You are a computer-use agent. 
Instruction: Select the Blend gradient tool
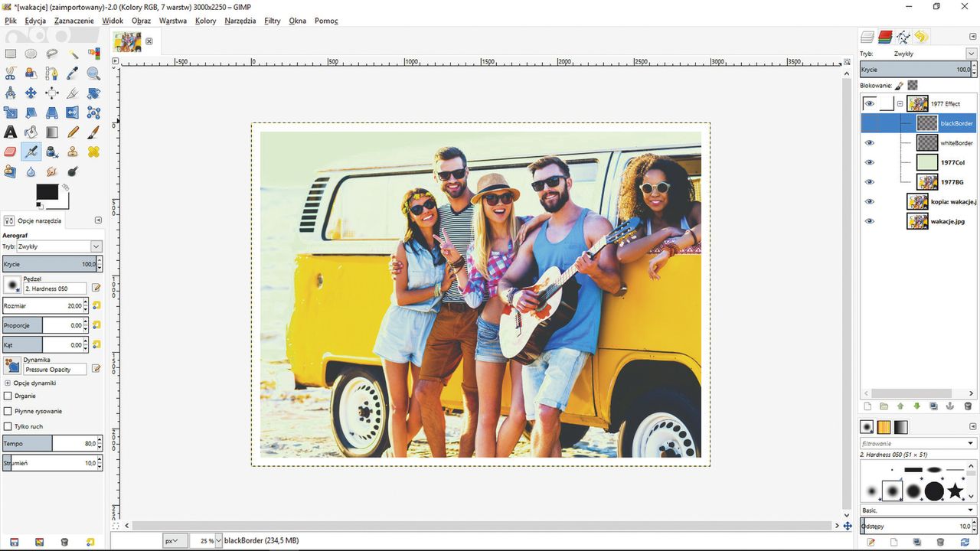coord(52,132)
